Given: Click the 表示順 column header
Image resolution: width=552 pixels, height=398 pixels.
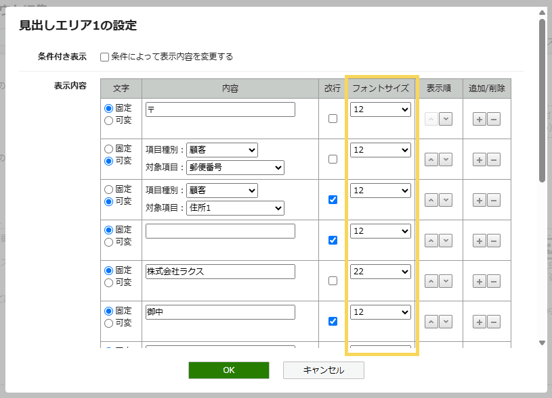Looking at the screenshot, I should [439, 88].
